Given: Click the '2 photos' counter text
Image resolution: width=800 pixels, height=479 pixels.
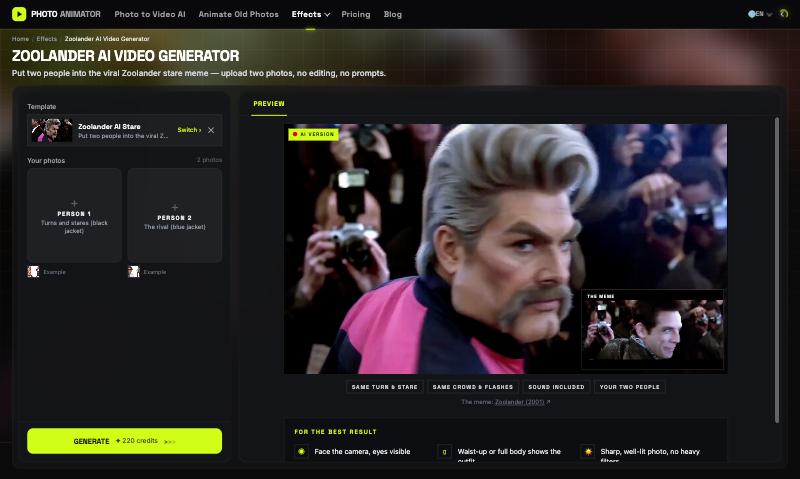Looking at the screenshot, I should tap(209, 160).
